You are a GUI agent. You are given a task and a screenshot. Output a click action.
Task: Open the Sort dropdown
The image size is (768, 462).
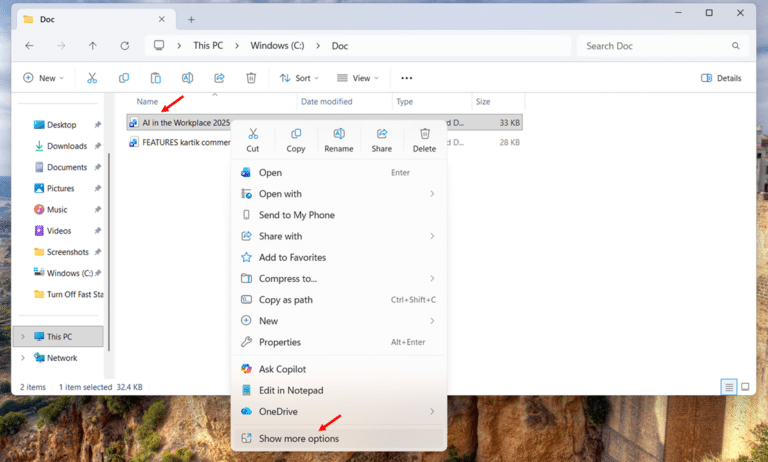pyautogui.click(x=299, y=78)
